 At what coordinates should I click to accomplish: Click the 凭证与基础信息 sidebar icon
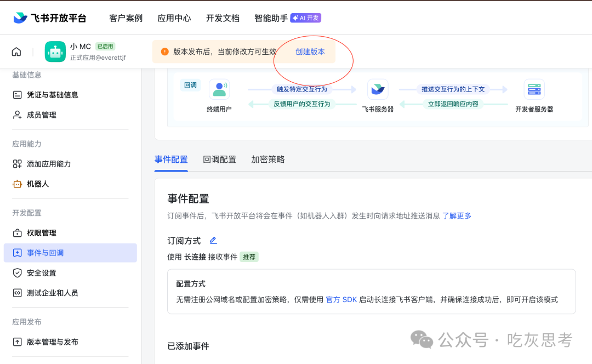18,95
